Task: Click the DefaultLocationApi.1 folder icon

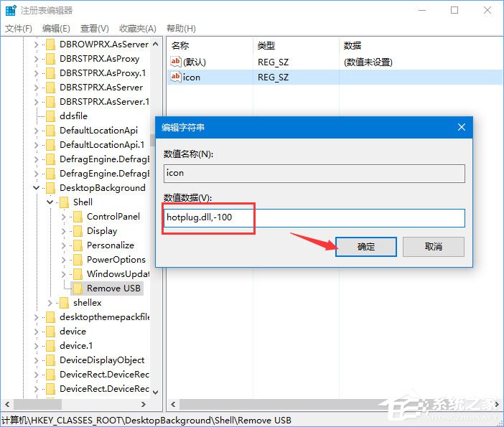Action: tap(50, 145)
